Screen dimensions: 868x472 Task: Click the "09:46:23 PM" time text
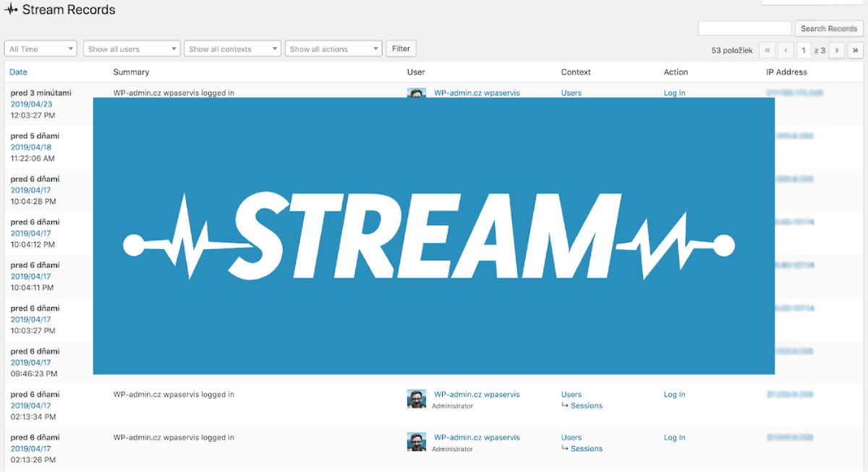point(33,374)
